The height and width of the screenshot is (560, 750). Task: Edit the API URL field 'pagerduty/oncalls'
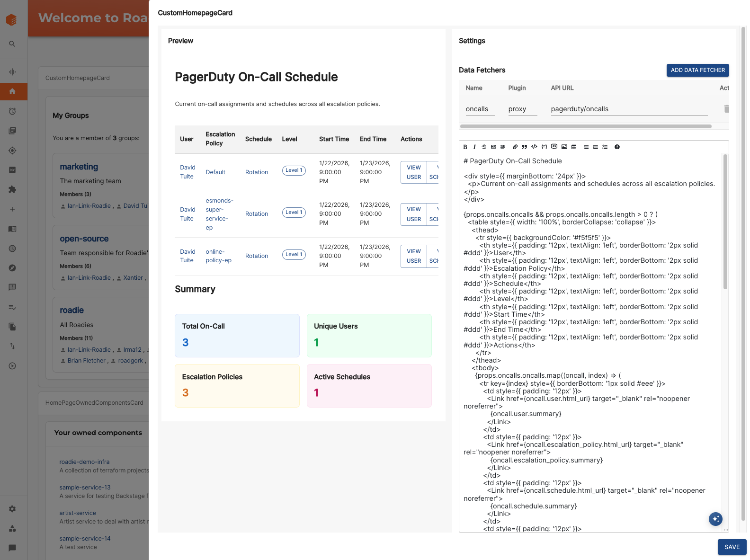pos(629,109)
